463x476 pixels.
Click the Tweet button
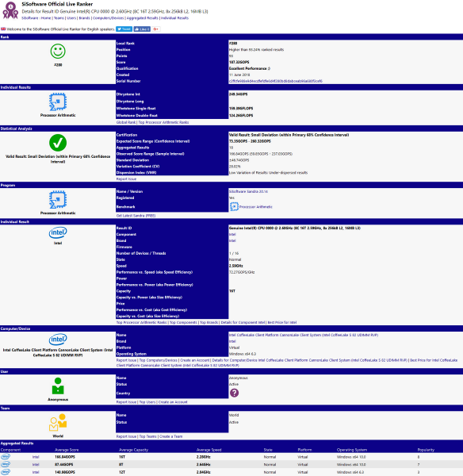(x=124, y=29)
